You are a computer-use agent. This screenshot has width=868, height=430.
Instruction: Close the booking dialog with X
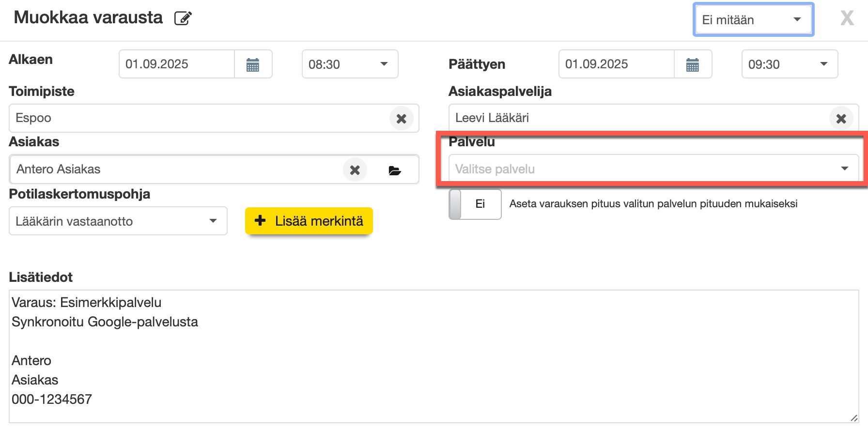(x=847, y=18)
